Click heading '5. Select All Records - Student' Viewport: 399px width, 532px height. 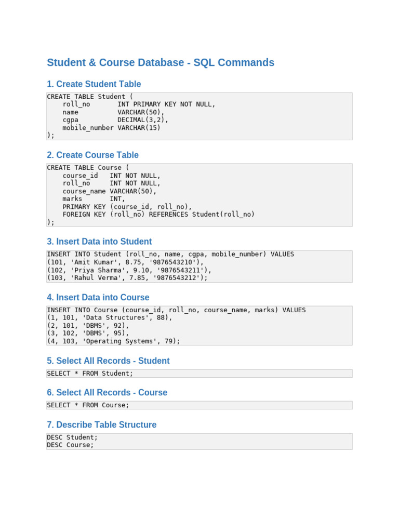108,361
